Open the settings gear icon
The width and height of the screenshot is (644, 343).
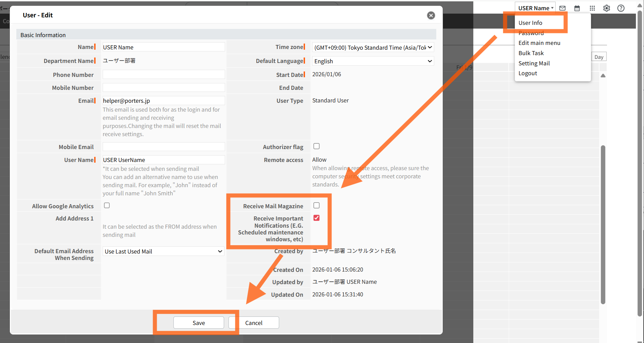point(607,8)
